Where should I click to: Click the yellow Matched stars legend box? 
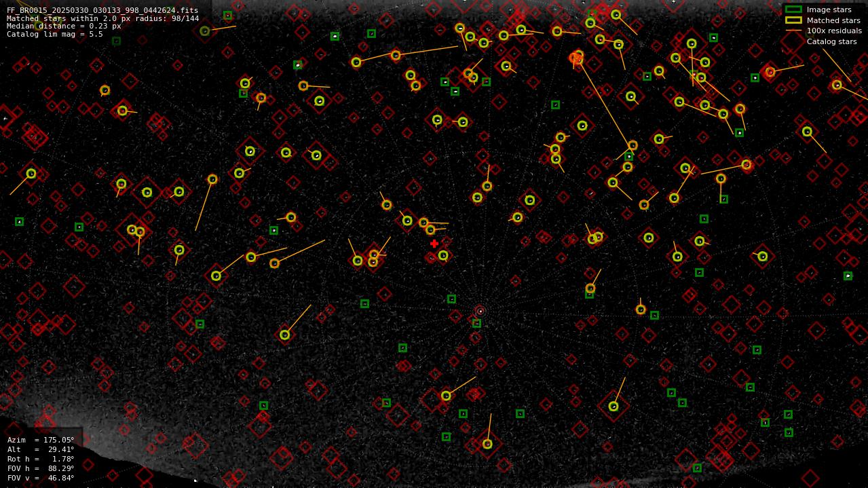793,20
